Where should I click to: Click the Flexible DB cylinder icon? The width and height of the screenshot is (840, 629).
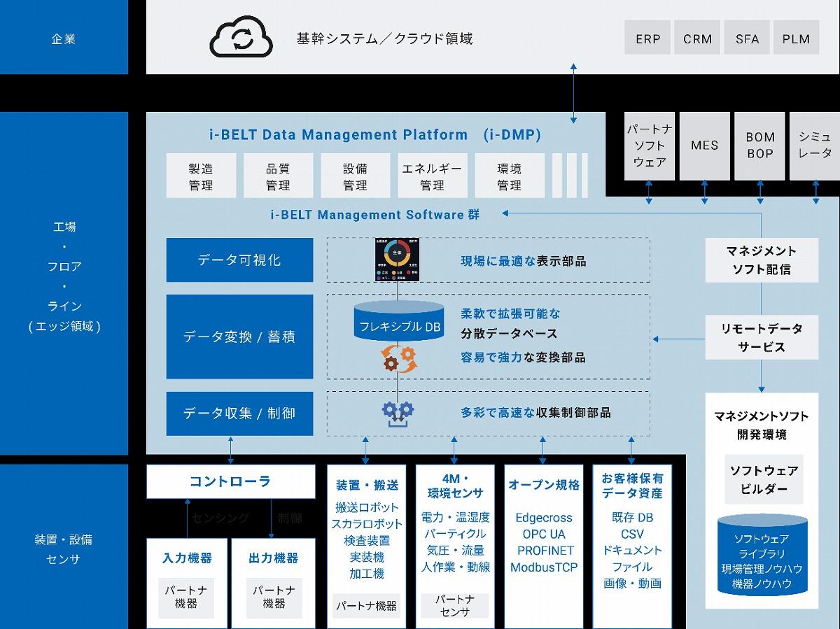(x=398, y=322)
